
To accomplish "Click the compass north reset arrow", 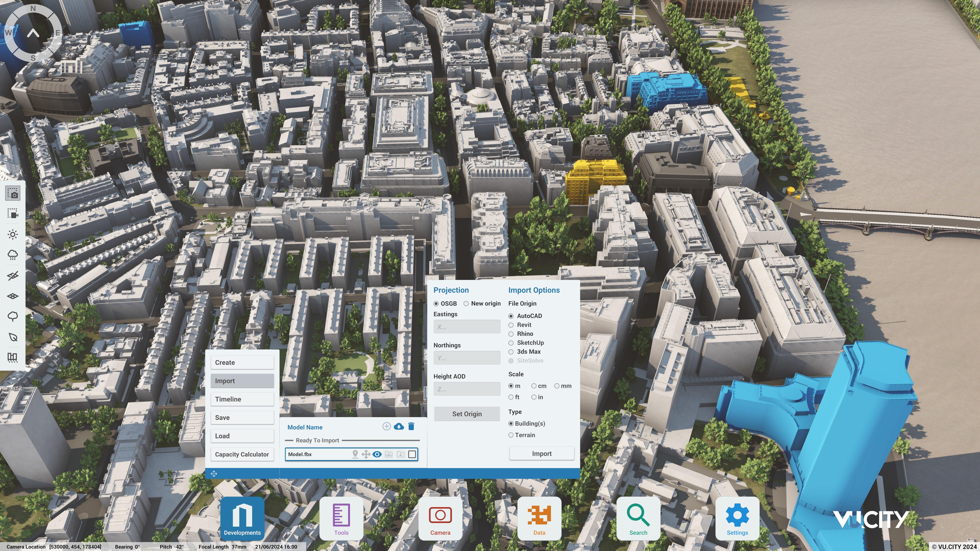I will pyautogui.click(x=33, y=33).
